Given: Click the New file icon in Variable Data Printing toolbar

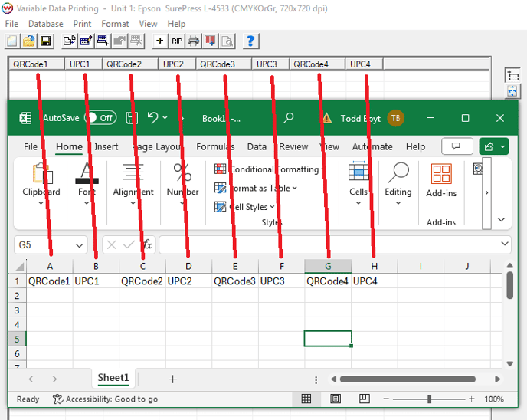Looking at the screenshot, I should [x=12, y=41].
